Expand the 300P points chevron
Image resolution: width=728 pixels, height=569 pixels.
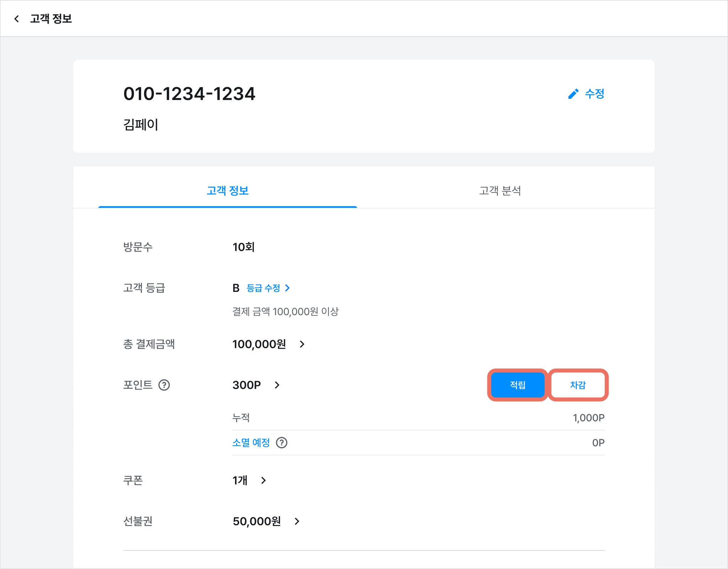coord(277,385)
